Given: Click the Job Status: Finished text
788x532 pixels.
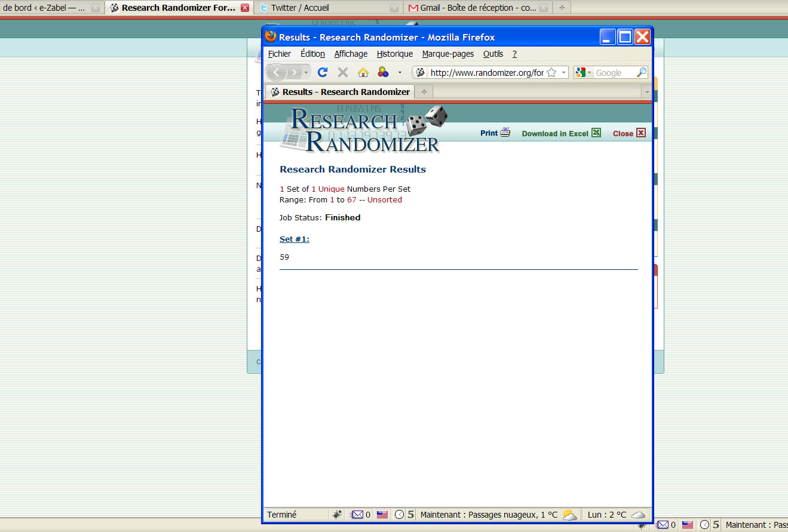Looking at the screenshot, I should click(320, 218).
